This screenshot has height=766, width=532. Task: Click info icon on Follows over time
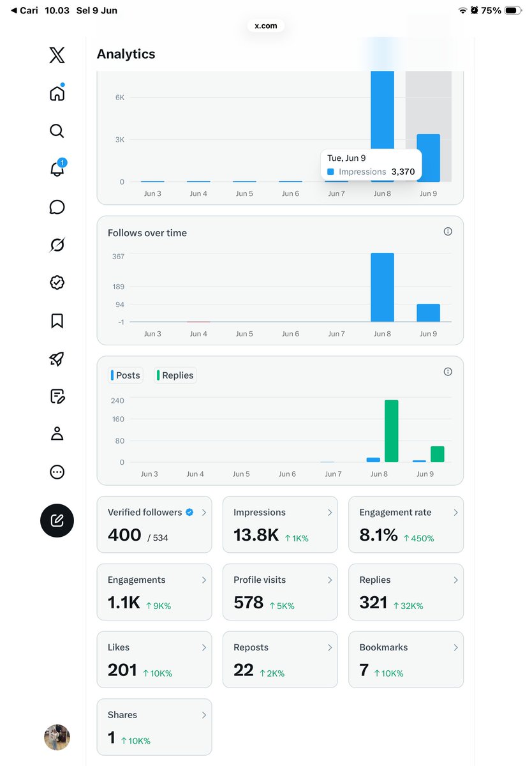(448, 232)
